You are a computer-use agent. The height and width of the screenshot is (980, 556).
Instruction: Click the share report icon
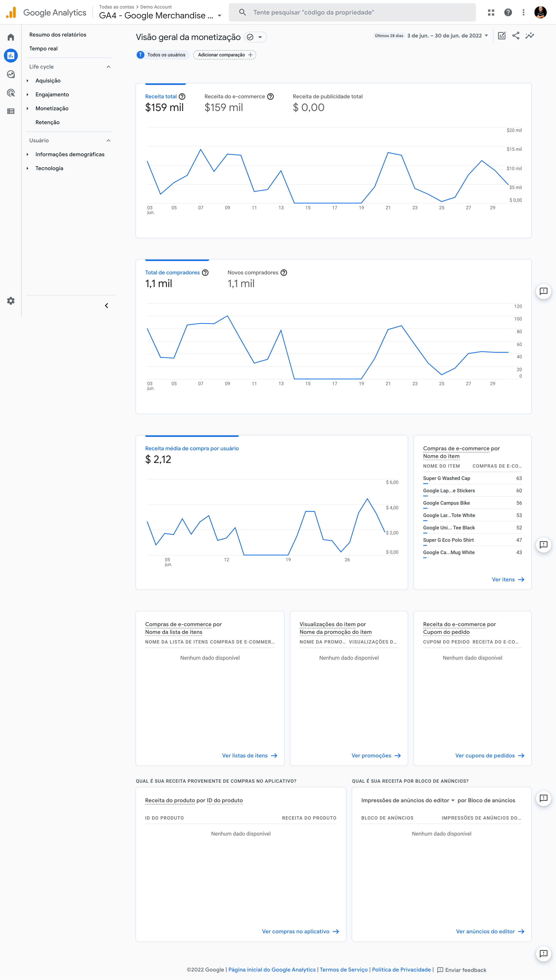(x=515, y=36)
